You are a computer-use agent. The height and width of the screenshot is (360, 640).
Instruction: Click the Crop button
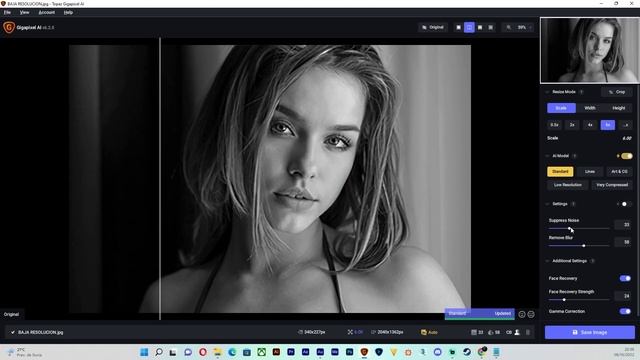617,92
